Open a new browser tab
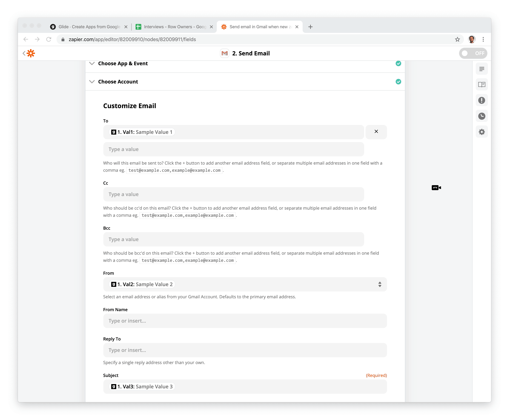The height and width of the screenshot is (420, 509). pos(310,27)
